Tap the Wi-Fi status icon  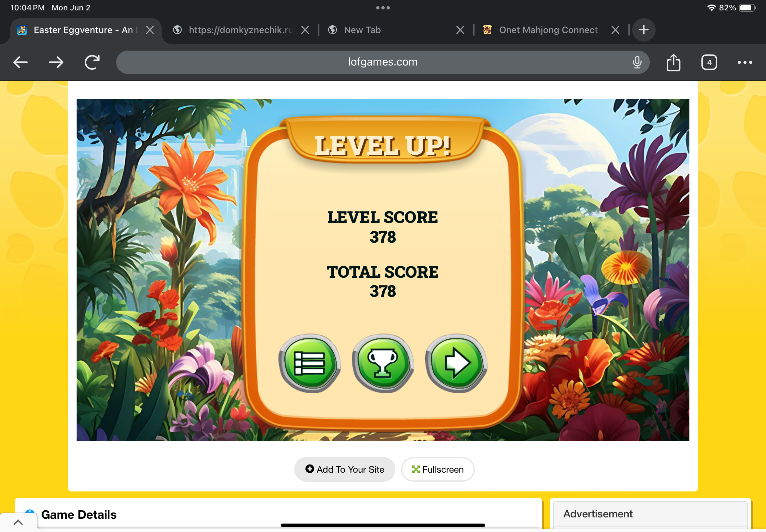click(711, 8)
